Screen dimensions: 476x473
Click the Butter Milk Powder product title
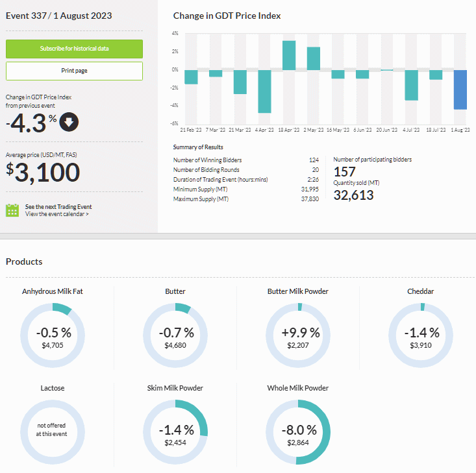coord(298,291)
